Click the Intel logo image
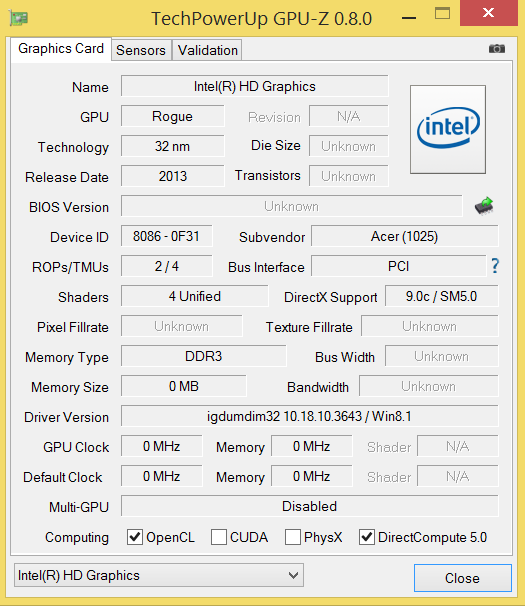The image size is (525, 606). [448, 129]
